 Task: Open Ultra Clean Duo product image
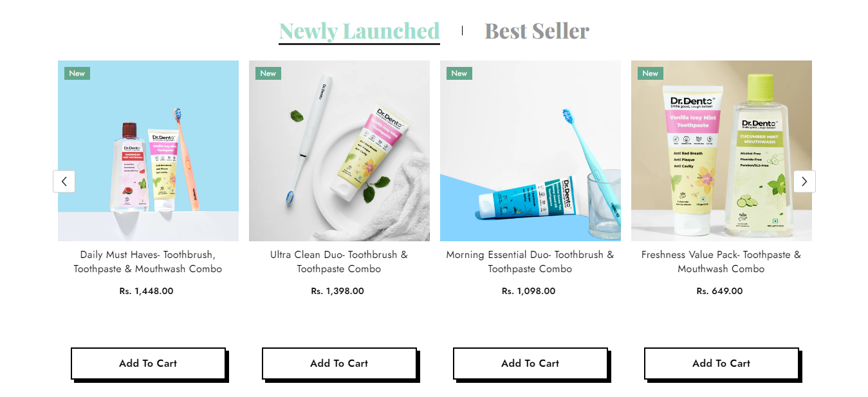pyautogui.click(x=339, y=151)
